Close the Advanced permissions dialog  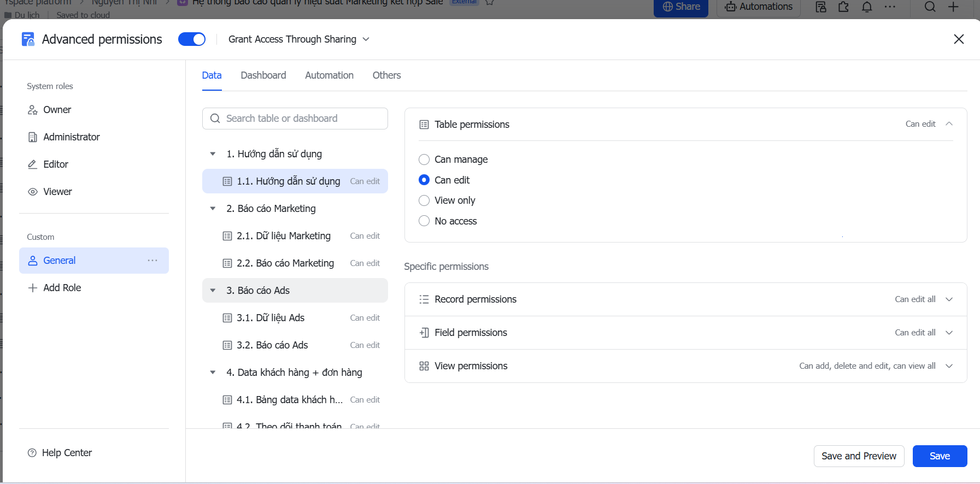(x=959, y=39)
